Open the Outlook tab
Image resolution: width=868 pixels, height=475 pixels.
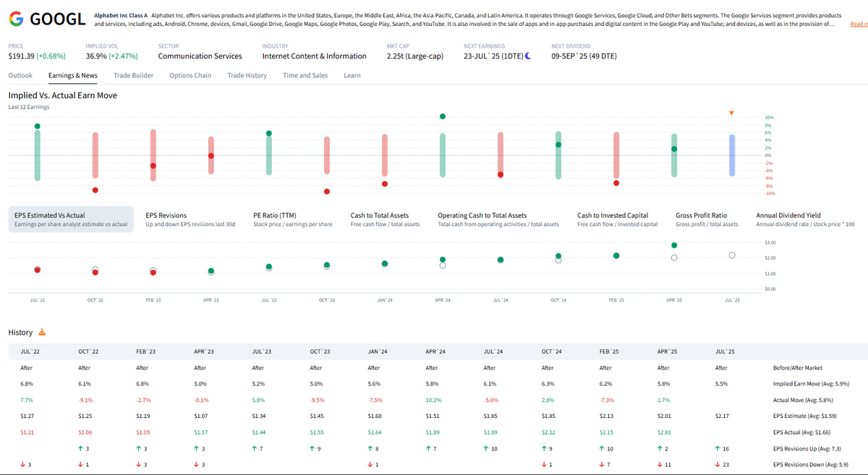click(20, 75)
